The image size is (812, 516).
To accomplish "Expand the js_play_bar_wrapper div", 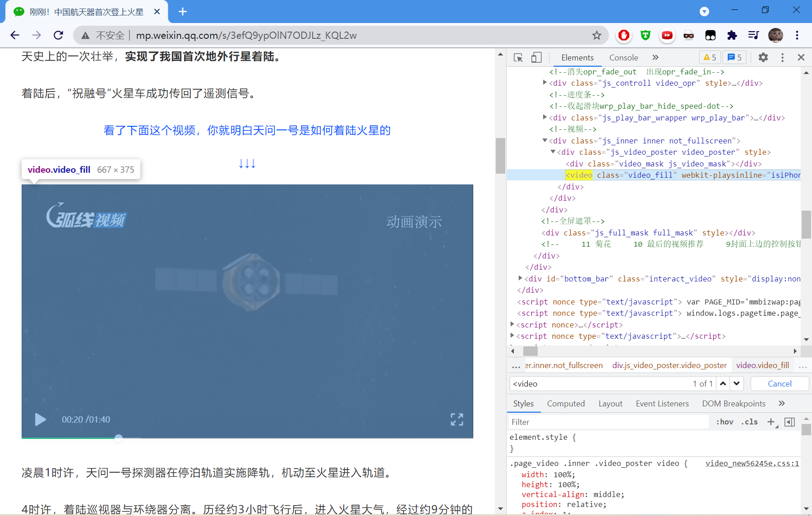I will pos(545,117).
